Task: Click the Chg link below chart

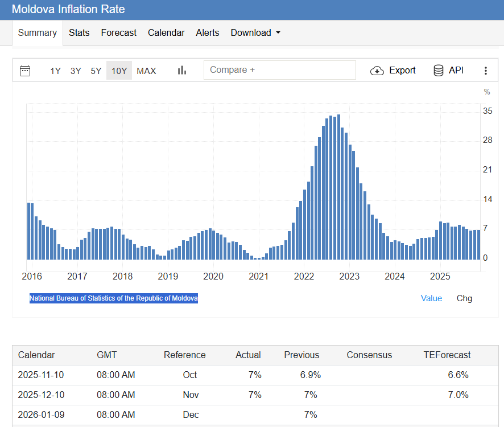Action: [x=464, y=298]
